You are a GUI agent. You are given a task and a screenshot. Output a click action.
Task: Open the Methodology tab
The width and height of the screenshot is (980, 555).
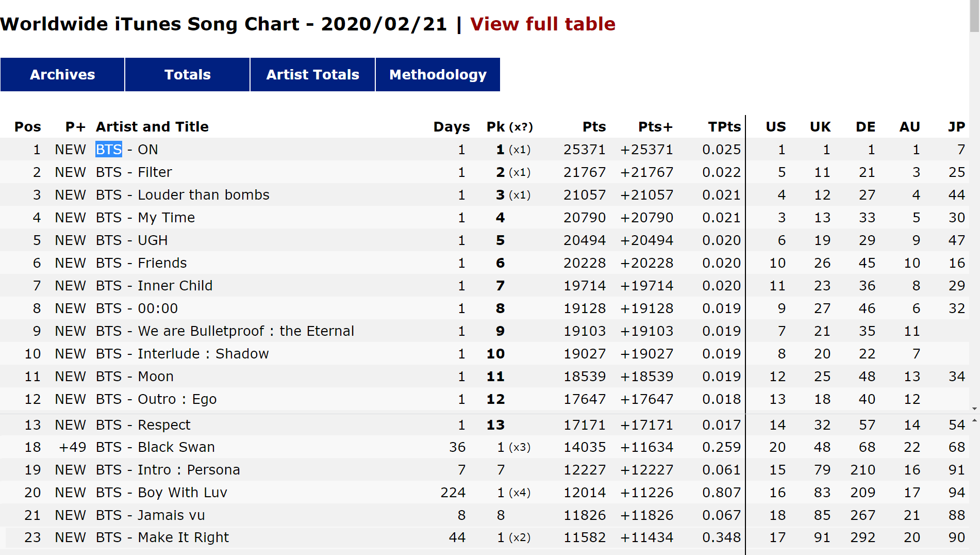(438, 75)
